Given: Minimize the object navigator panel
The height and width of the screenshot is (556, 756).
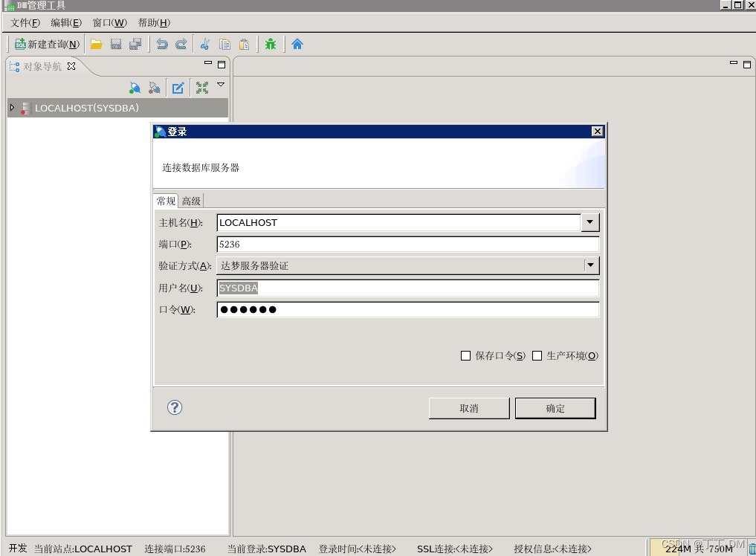Looking at the screenshot, I should coord(208,62).
